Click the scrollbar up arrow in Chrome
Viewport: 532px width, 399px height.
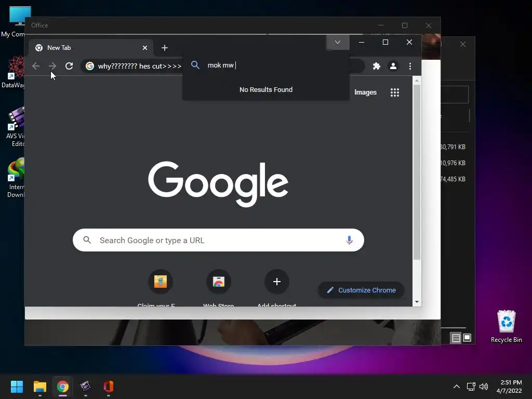(x=417, y=81)
